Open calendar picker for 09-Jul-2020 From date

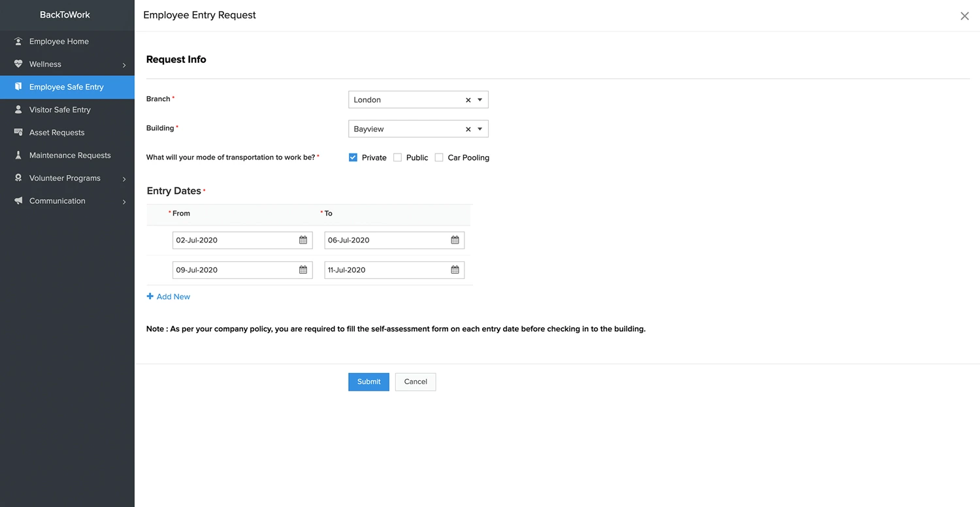(303, 270)
